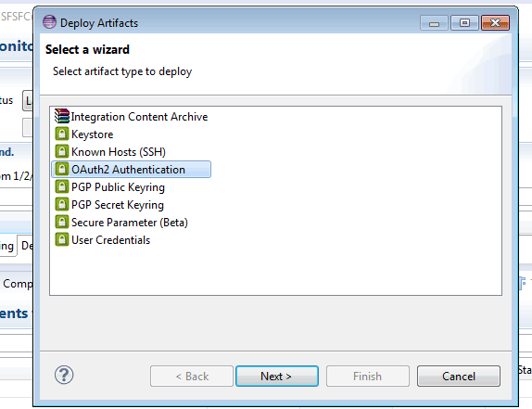This screenshot has height=409, width=532.
Task: Click the Secure Parameter (Beta) lock icon
Action: 62,222
